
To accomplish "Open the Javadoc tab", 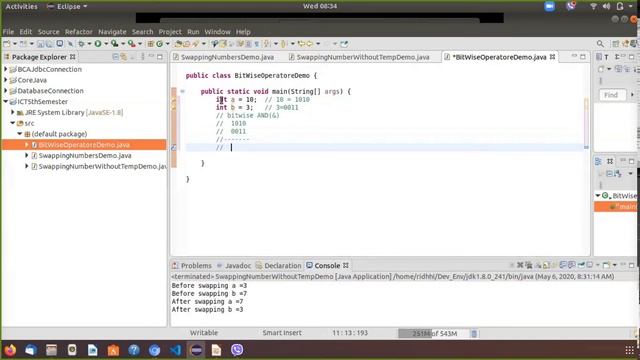I will (x=234, y=265).
